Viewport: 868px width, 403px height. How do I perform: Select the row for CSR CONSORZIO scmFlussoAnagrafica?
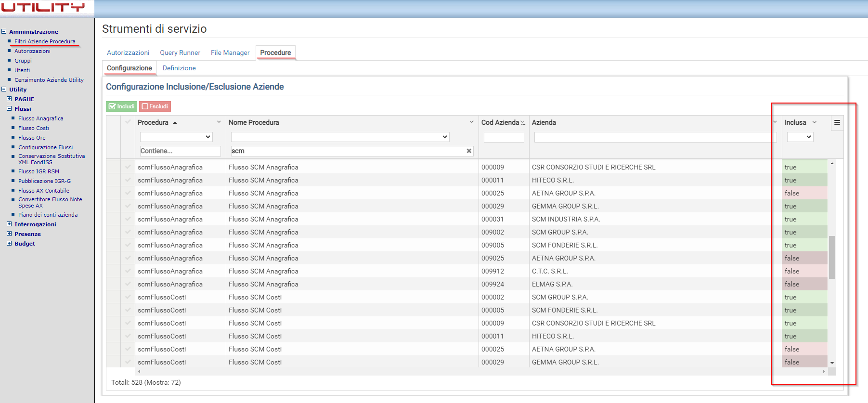(x=128, y=167)
